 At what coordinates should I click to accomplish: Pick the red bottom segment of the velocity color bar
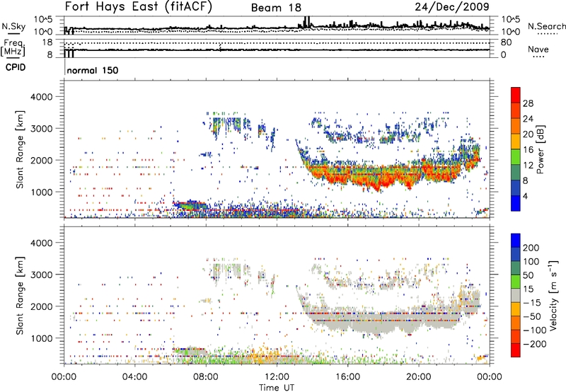point(516,350)
